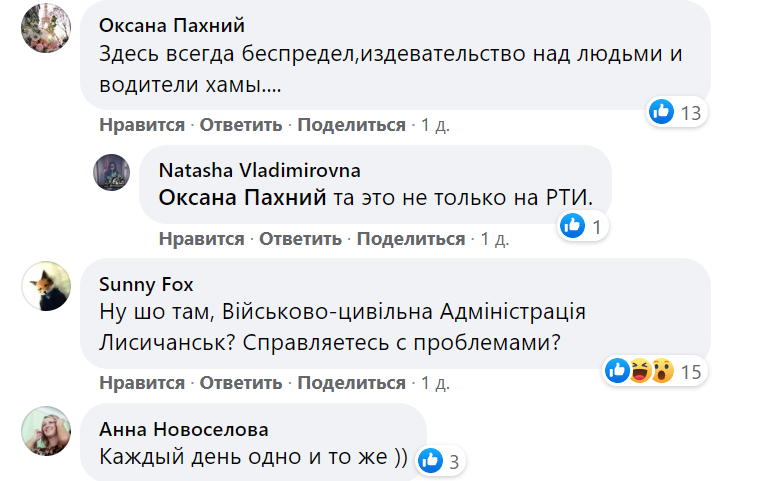
Task: Share Оксана Пахний's comment
Action: point(351,125)
